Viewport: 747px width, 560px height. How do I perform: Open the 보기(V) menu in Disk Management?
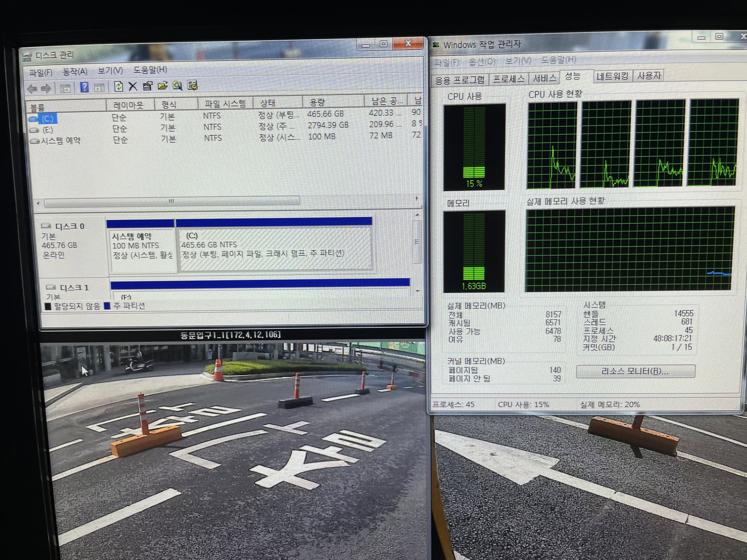(110, 71)
